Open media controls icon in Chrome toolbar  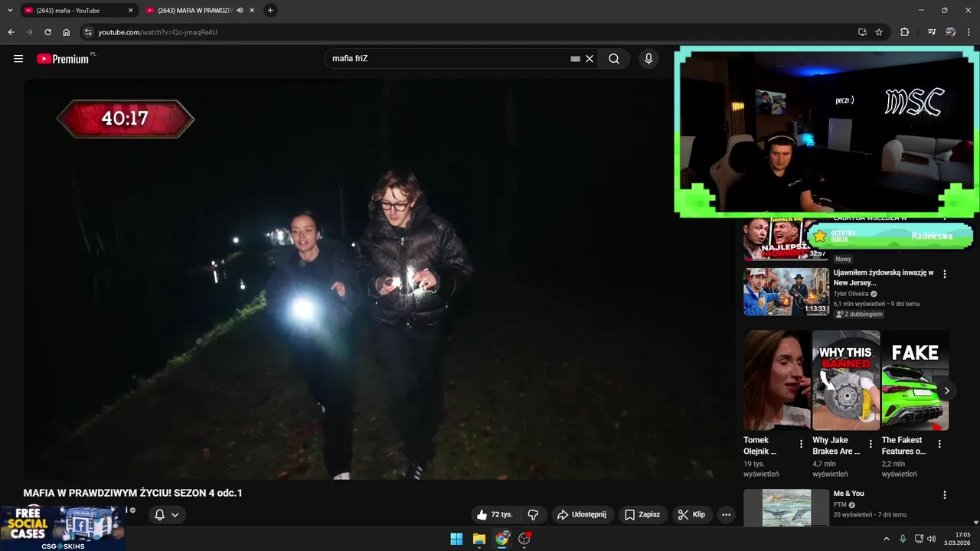click(x=931, y=32)
